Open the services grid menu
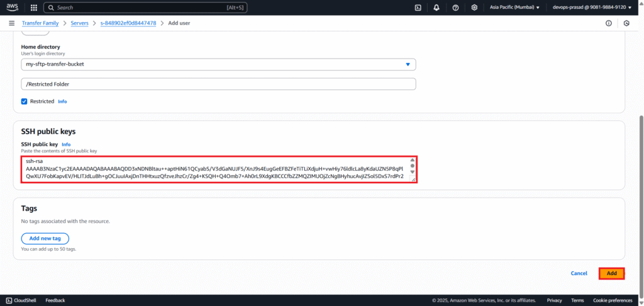Image resolution: width=644 pixels, height=306 pixels. pos(34,8)
